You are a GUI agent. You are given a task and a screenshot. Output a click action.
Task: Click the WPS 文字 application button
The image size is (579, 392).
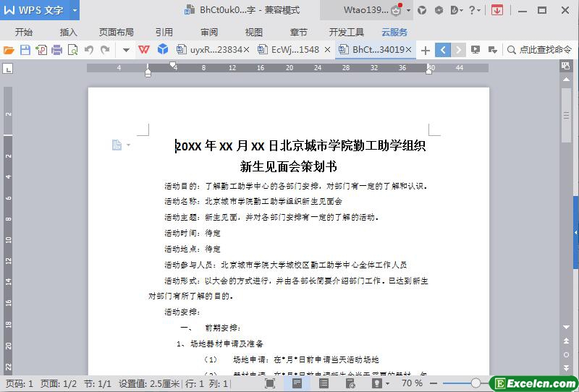pyautogui.click(x=35, y=10)
